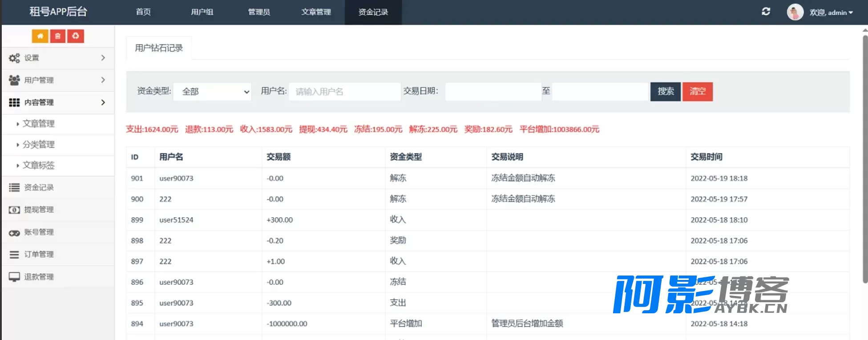Switch to 文章管理 top navigation tab
Image resolution: width=868 pixels, height=340 pixels.
(x=316, y=12)
